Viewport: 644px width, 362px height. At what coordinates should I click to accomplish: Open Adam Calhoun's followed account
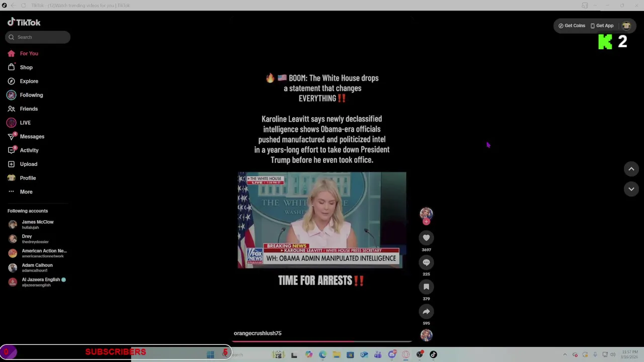click(x=37, y=267)
